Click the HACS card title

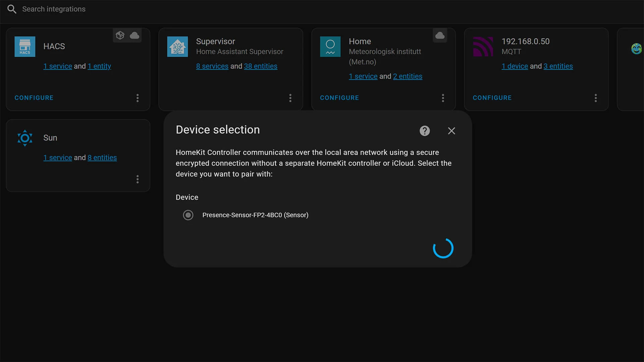54,46
